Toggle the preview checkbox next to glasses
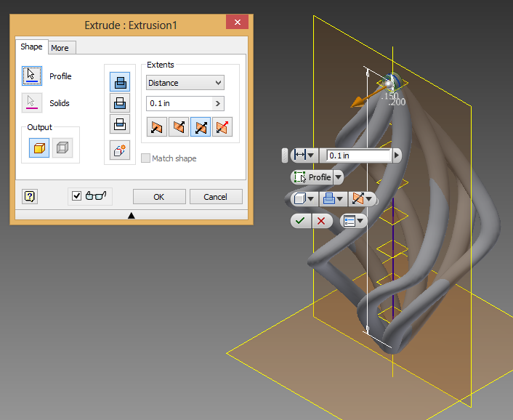This screenshot has height=420, width=513. pos(76,196)
